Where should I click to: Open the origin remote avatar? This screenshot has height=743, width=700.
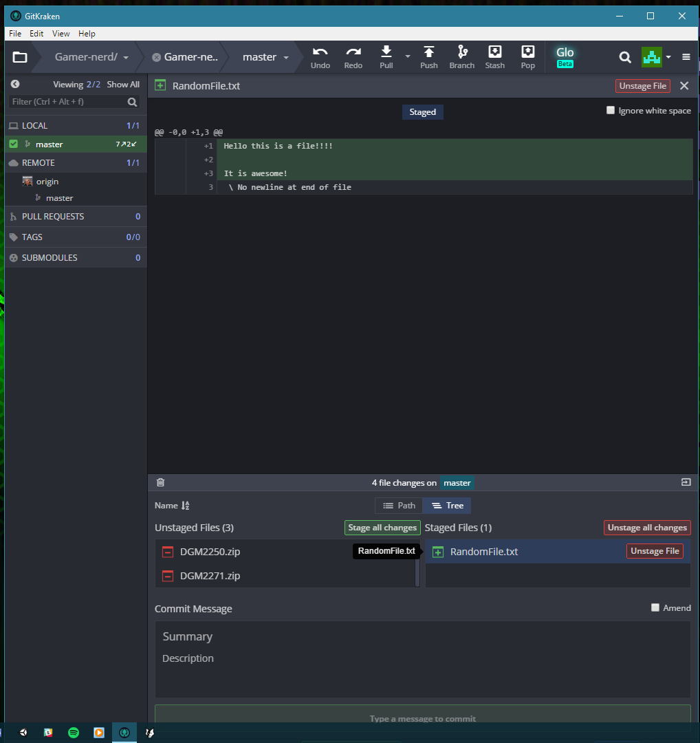click(28, 182)
